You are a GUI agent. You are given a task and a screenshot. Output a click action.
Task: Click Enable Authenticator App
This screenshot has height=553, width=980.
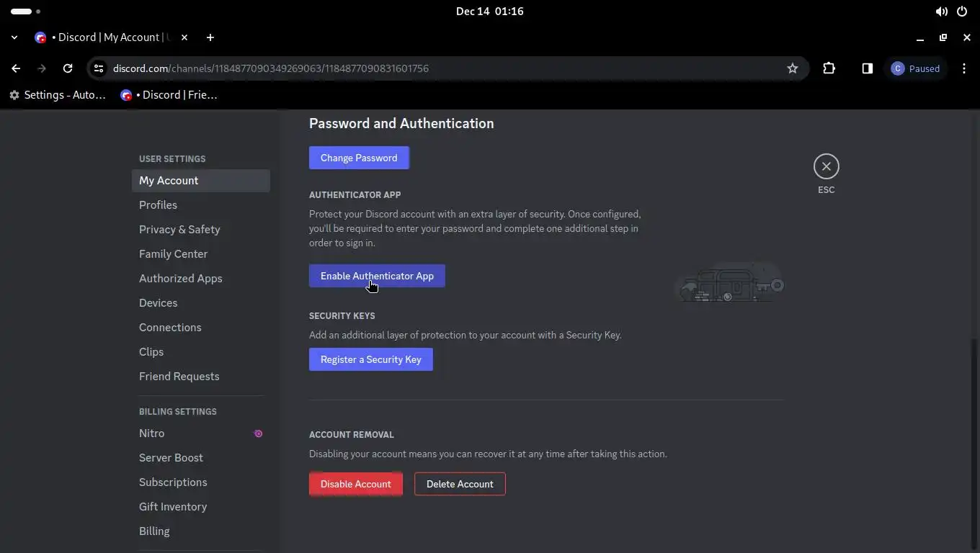[x=377, y=276]
